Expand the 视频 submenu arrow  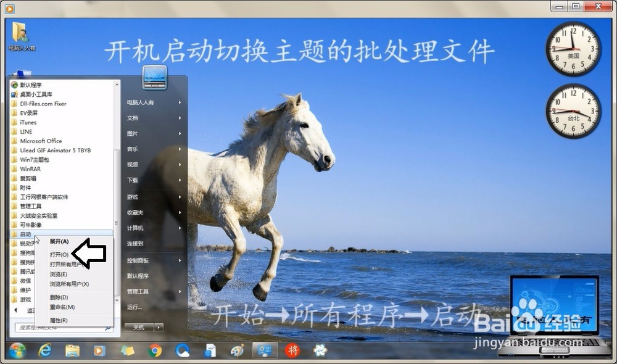(180, 165)
